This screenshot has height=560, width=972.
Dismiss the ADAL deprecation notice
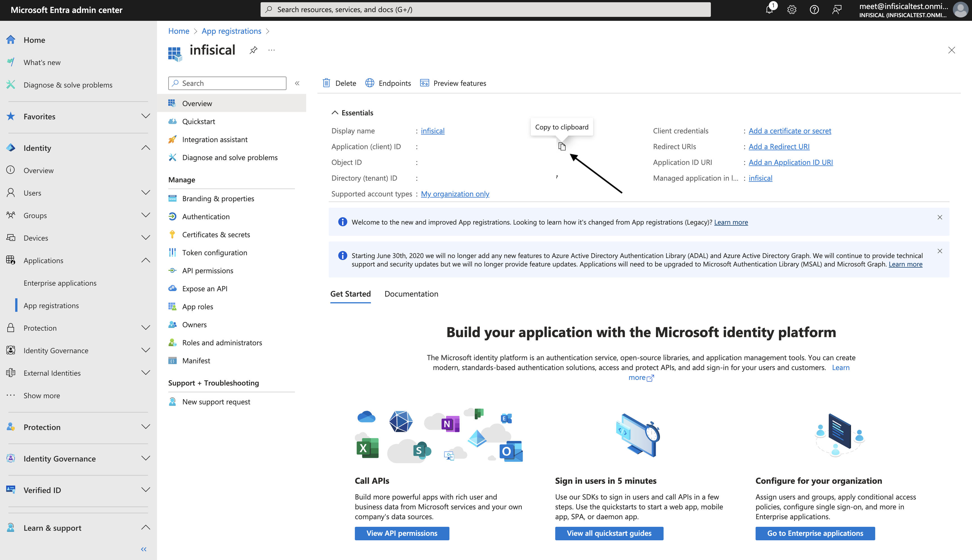point(940,251)
